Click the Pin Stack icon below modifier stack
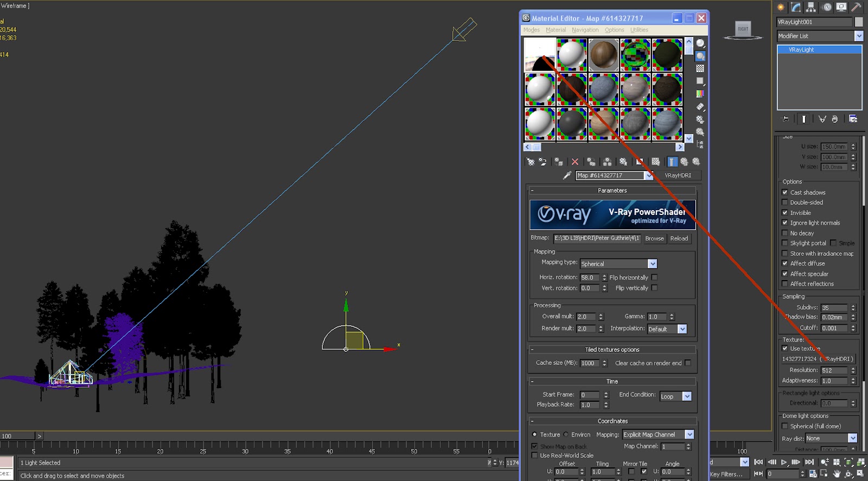Screen dimensions: 868x481 [x=785, y=119]
